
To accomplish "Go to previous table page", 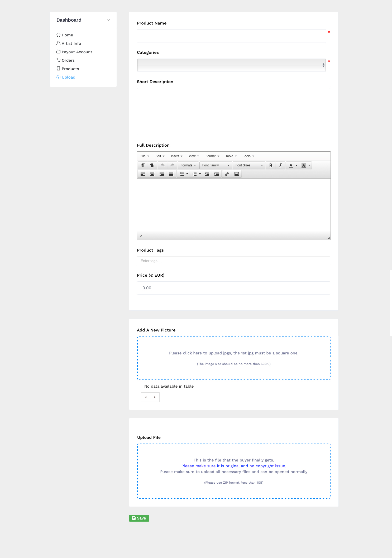I will 146,397.
